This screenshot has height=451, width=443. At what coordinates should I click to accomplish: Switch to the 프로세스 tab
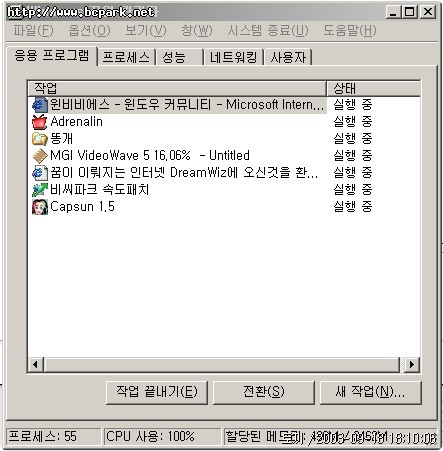(x=126, y=57)
